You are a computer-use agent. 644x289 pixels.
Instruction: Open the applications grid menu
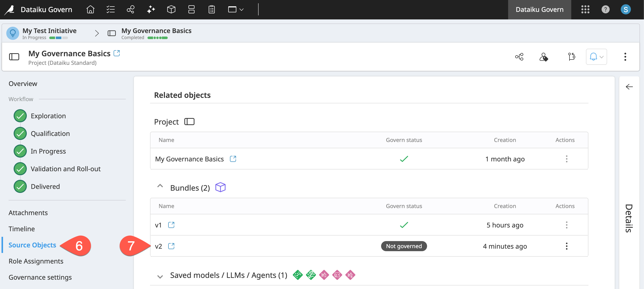[585, 10]
